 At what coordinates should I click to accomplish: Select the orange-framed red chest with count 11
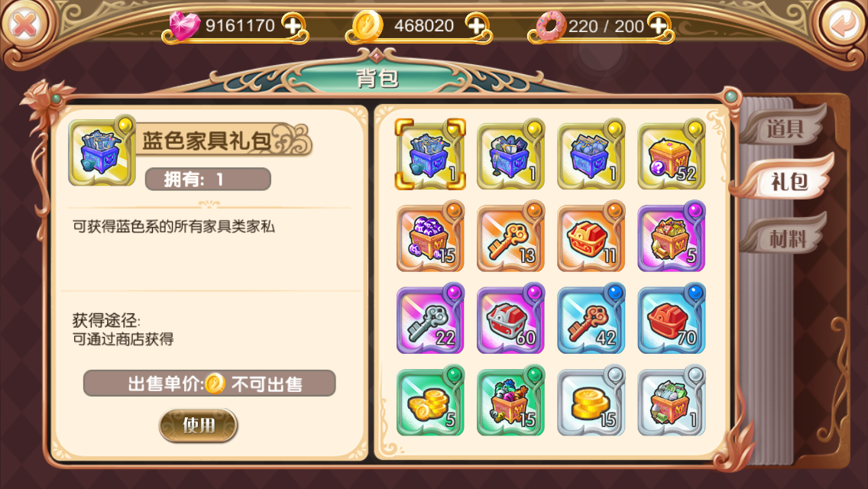[x=591, y=237]
